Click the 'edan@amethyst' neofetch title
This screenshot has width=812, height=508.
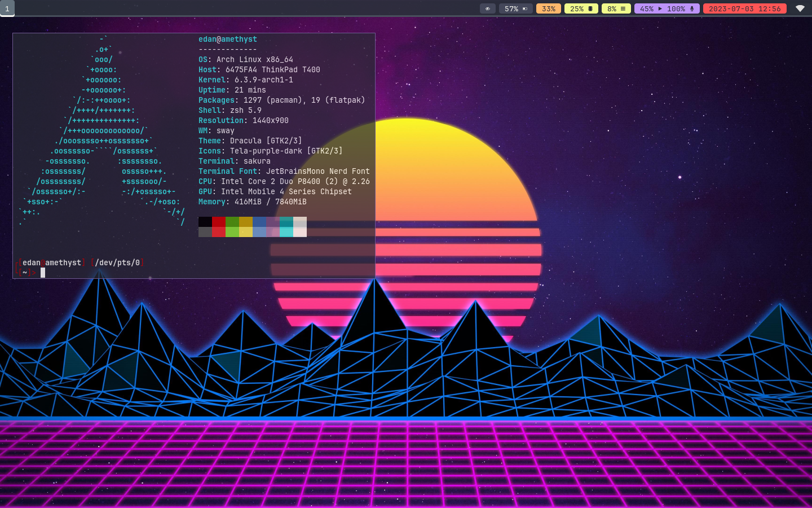(x=228, y=39)
